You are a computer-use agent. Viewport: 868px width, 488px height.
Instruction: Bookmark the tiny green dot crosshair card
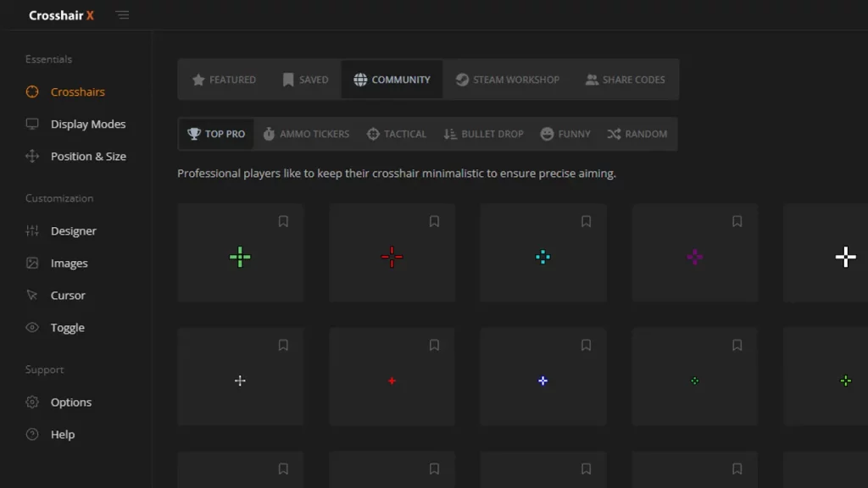click(737, 346)
